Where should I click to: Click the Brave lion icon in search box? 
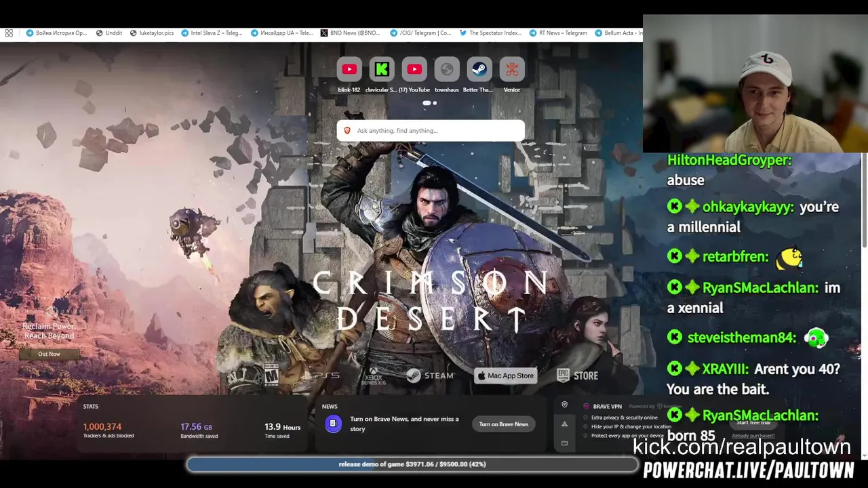347,131
